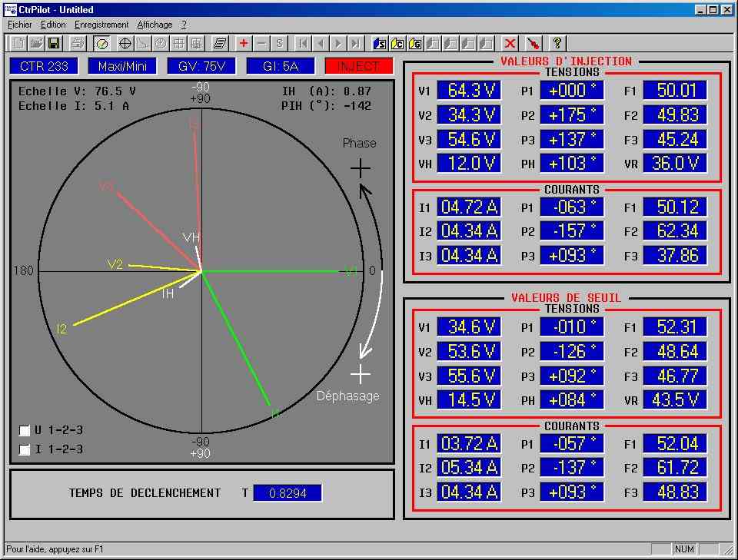The image size is (738, 560).
Task: Enable the I 1-2-3 checkbox
Action: tap(25, 449)
